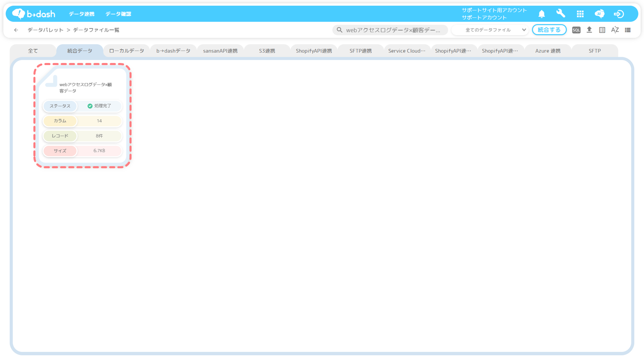Click the データファイル一覧 breadcrumb
This screenshot has height=362, width=644.
(96, 30)
